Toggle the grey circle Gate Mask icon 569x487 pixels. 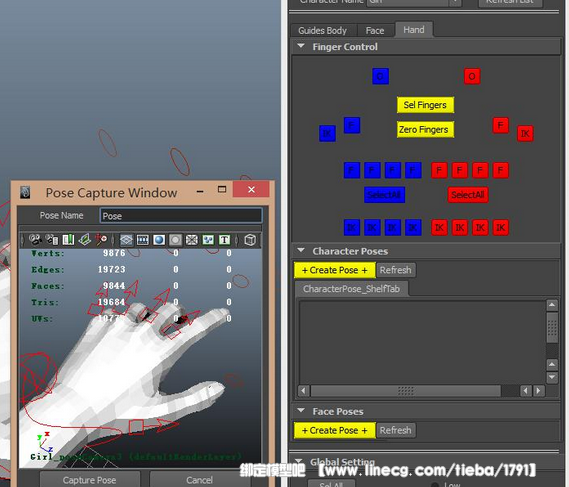pos(175,240)
